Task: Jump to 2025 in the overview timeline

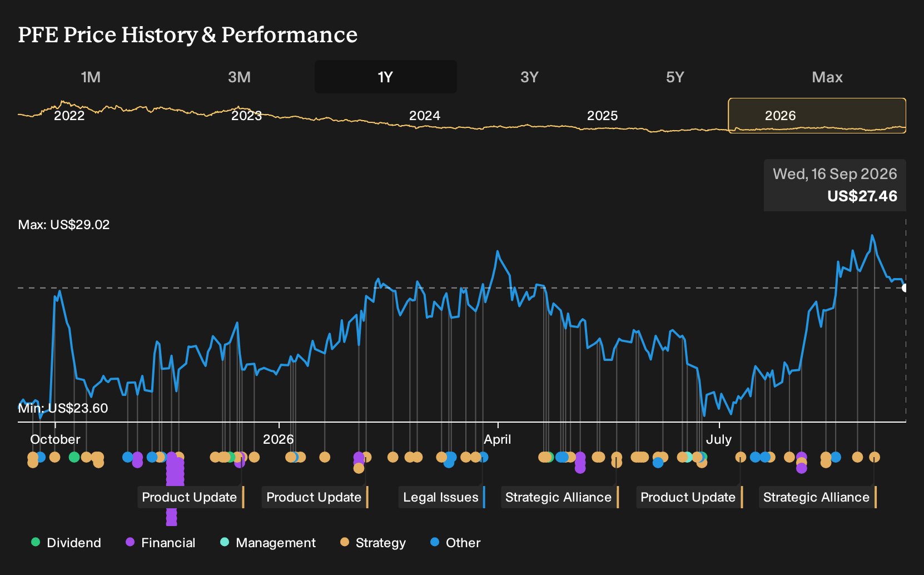Action: (x=603, y=116)
